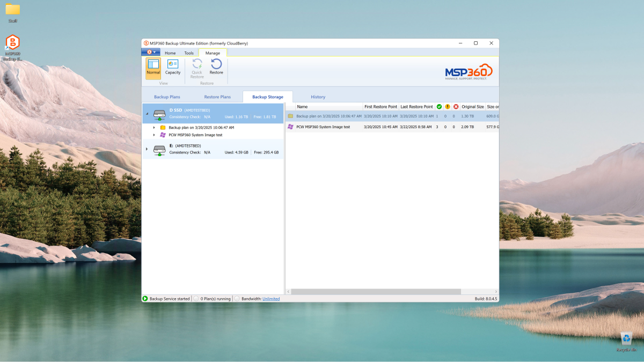Switch to the Restore Plans tab
Image resolution: width=644 pixels, height=362 pixels.
click(x=217, y=97)
